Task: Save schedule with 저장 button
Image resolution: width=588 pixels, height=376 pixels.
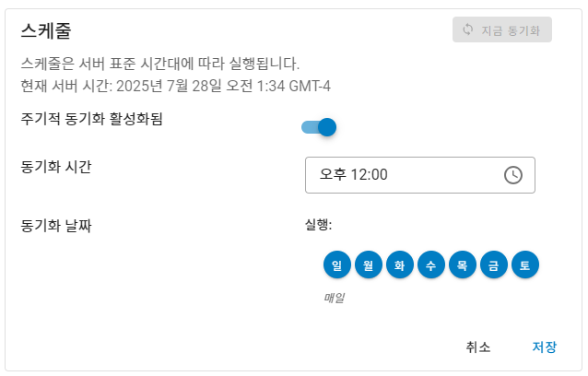Action: click(544, 347)
